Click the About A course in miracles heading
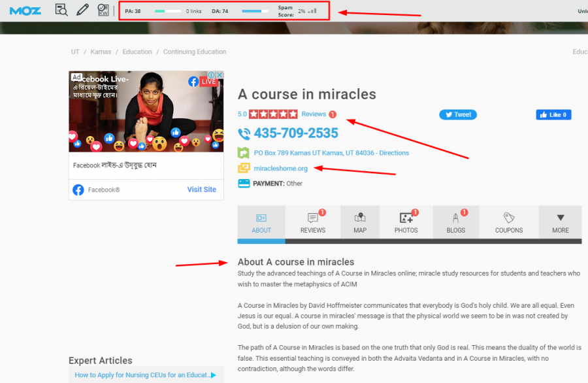Screen dimensions: 588x383 tap(296, 262)
